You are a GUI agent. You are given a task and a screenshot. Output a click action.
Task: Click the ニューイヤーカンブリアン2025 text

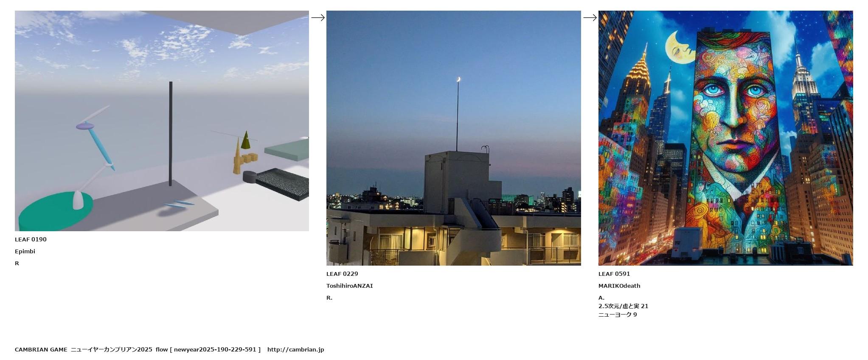click(111, 349)
